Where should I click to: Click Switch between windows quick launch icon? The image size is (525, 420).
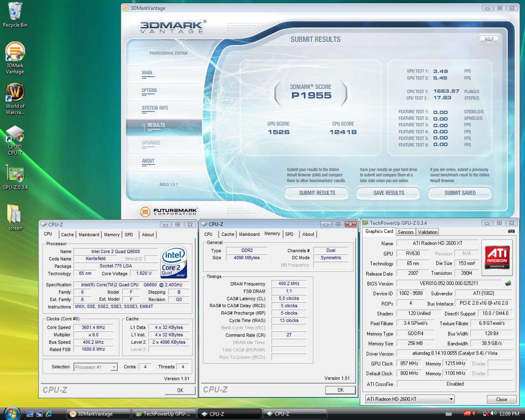39,414
